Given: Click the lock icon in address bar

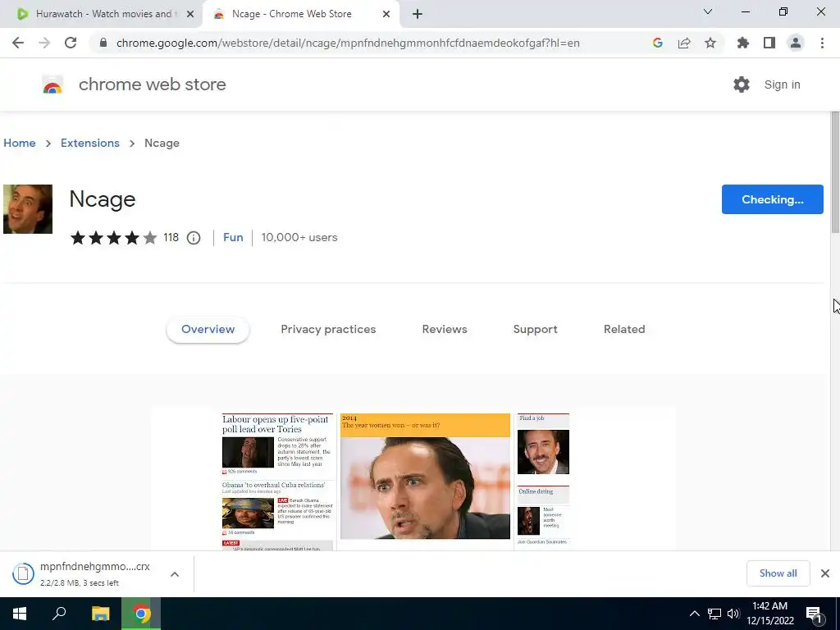Looking at the screenshot, I should click(103, 43).
